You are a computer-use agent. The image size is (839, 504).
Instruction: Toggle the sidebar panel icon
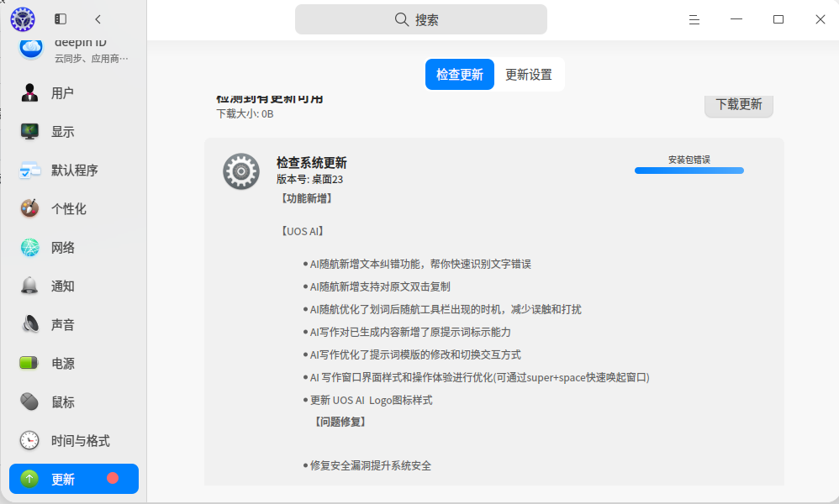[x=61, y=19]
